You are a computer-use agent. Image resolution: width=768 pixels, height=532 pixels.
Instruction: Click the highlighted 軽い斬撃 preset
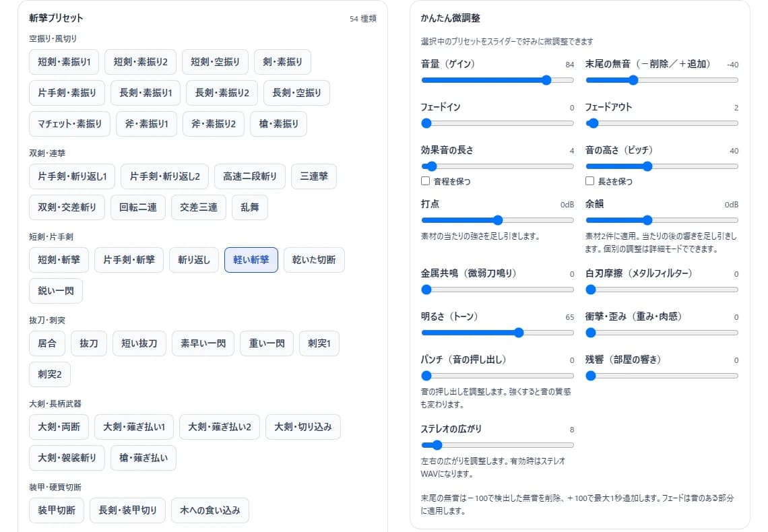tap(251, 260)
